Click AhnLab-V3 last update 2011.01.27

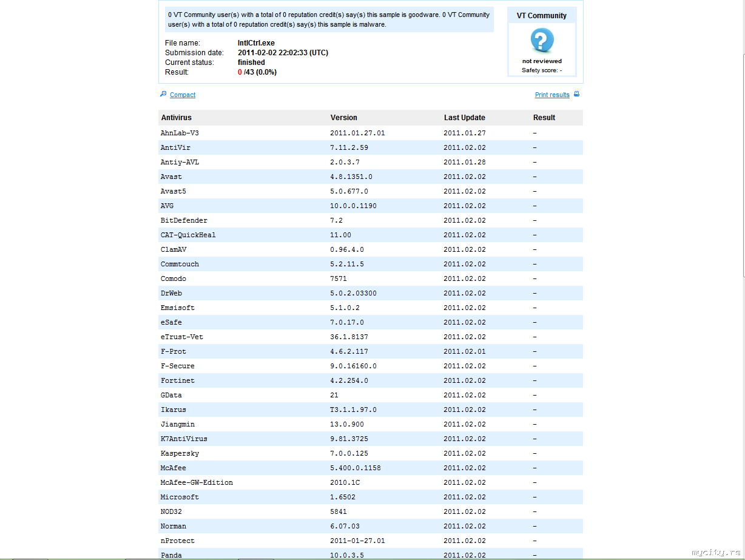pos(465,133)
